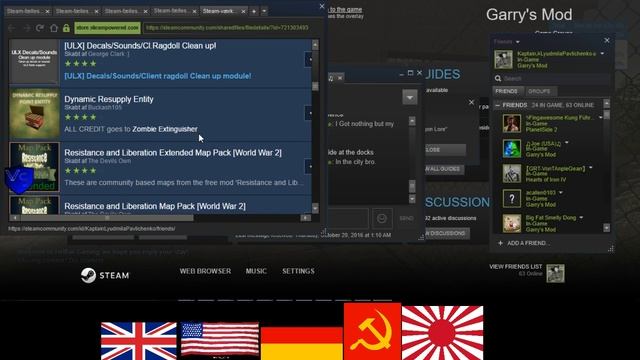This screenshot has width=640, height=360.
Task: Open MUSIC from overlay bar
Action: [x=256, y=271]
